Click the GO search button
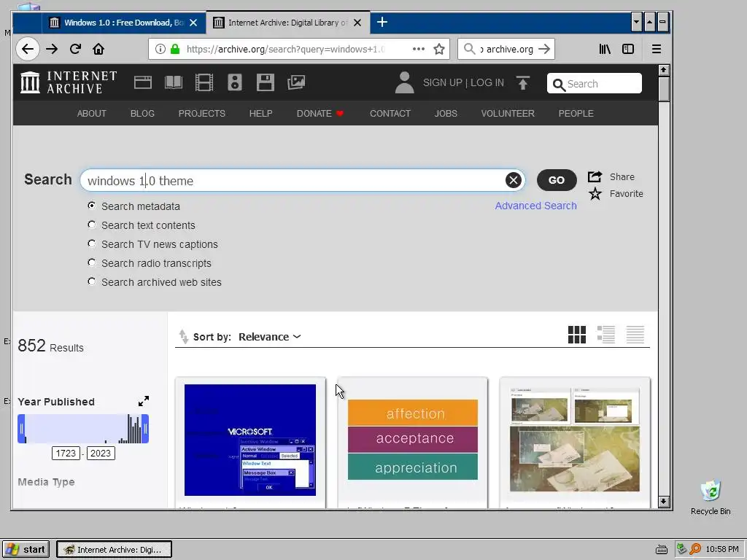 click(x=557, y=180)
